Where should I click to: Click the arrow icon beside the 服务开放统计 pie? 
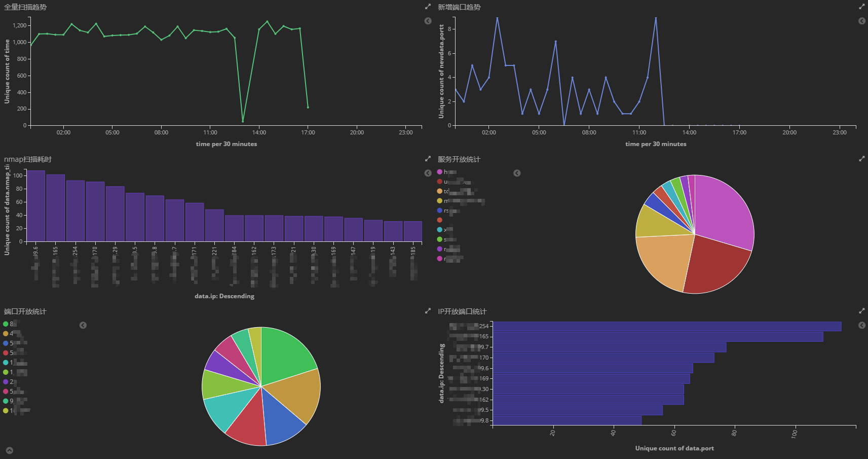point(517,173)
